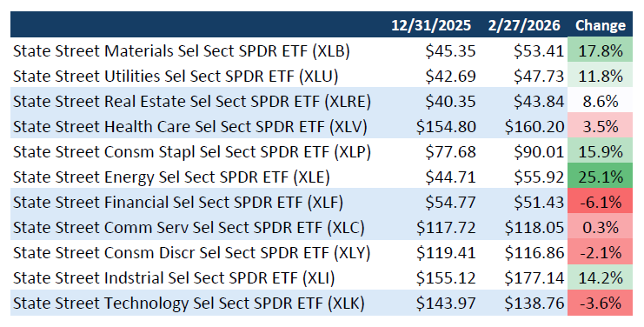
Task: Select the Comm Serv XLC row label
Action: [189, 228]
